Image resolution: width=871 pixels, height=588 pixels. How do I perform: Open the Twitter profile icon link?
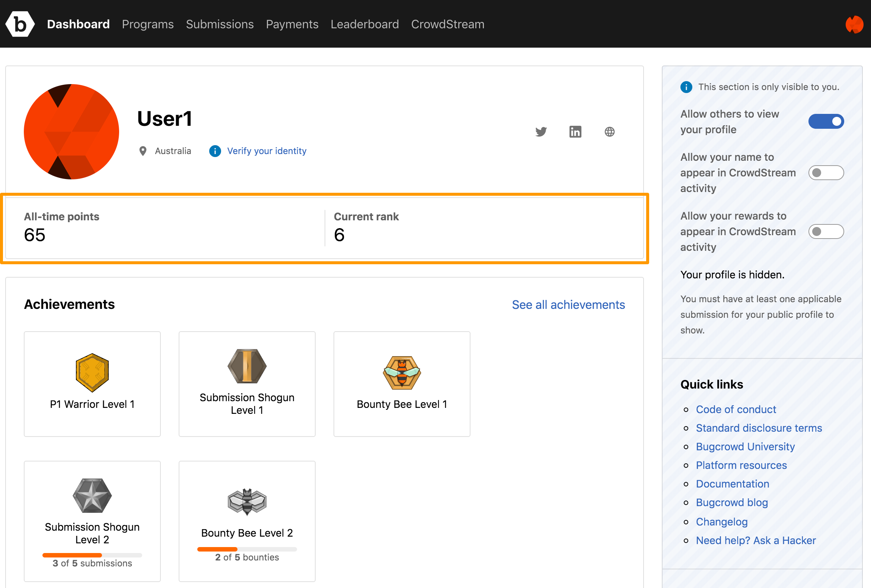tap(541, 131)
